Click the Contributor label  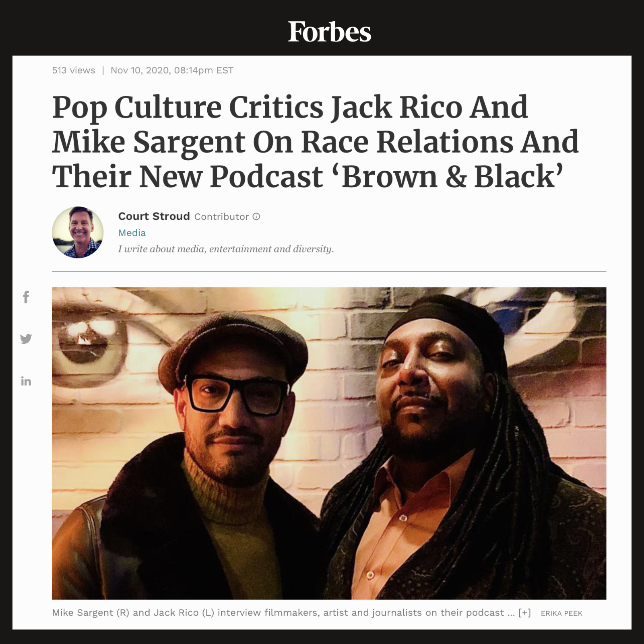click(x=221, y=217)
